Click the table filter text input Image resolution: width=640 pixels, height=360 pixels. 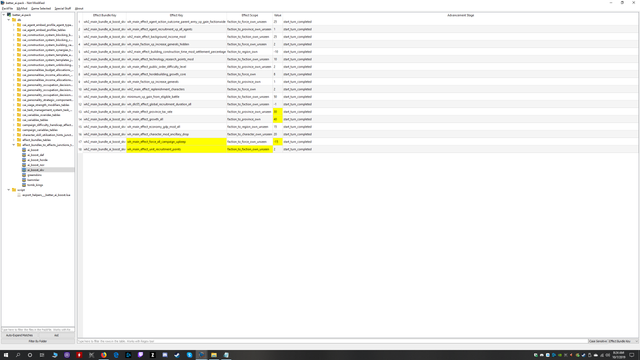(333, 341)
